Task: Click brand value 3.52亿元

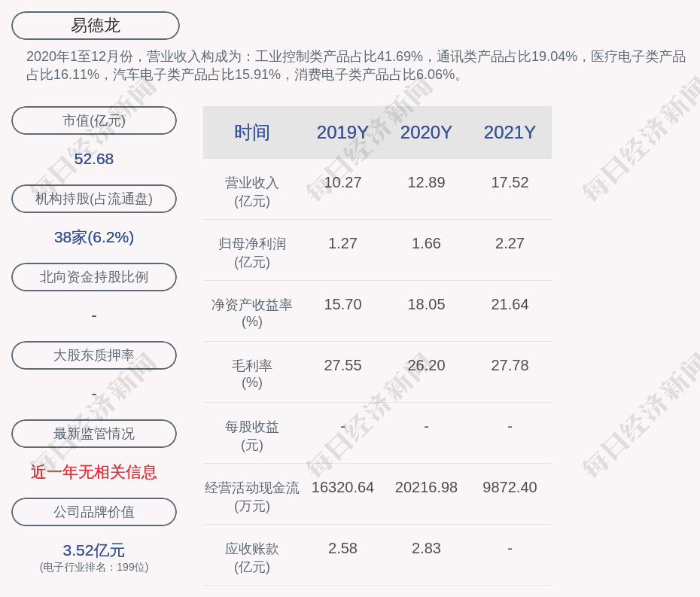Action: pyautogui.click(x=94, y=550)
